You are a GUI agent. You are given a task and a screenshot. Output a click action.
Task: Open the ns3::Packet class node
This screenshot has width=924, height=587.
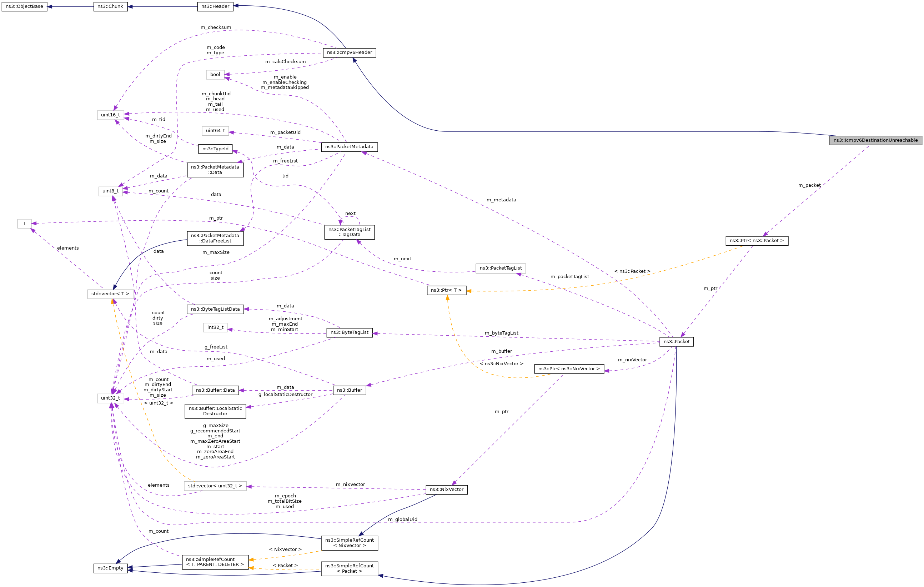pyautogui.click(x=677, y=342)
